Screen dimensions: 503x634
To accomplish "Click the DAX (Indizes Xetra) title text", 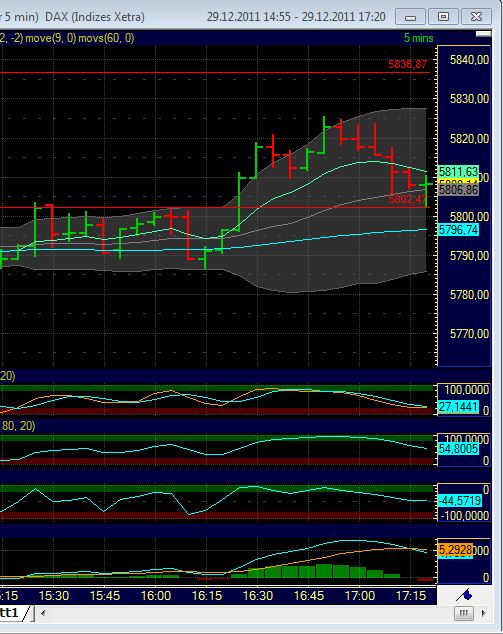I will coord(95,17).
